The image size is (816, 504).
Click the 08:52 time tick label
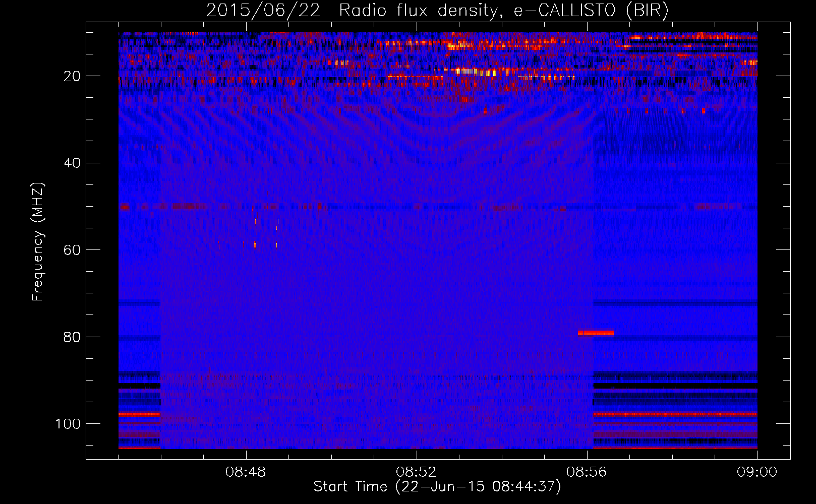point(416,472)
